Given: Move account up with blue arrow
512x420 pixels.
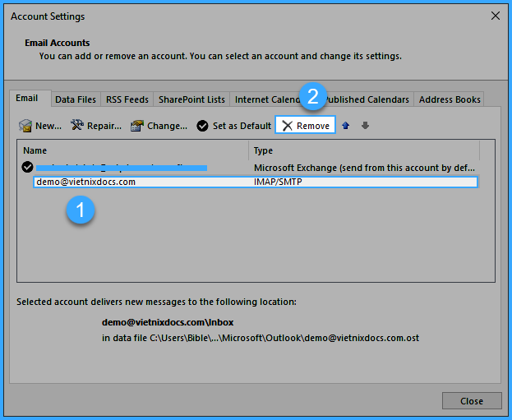Looking at the screenshot, I should [x=346, y=126].
